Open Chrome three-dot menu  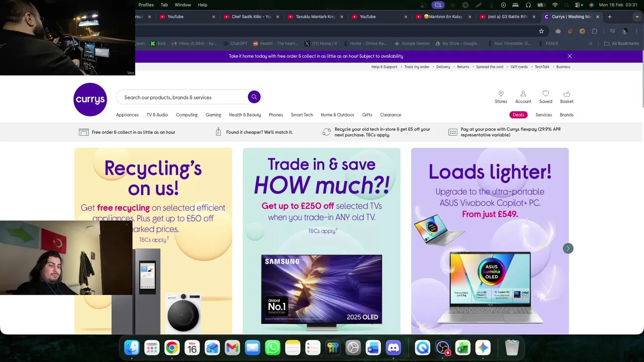(636, 31)
